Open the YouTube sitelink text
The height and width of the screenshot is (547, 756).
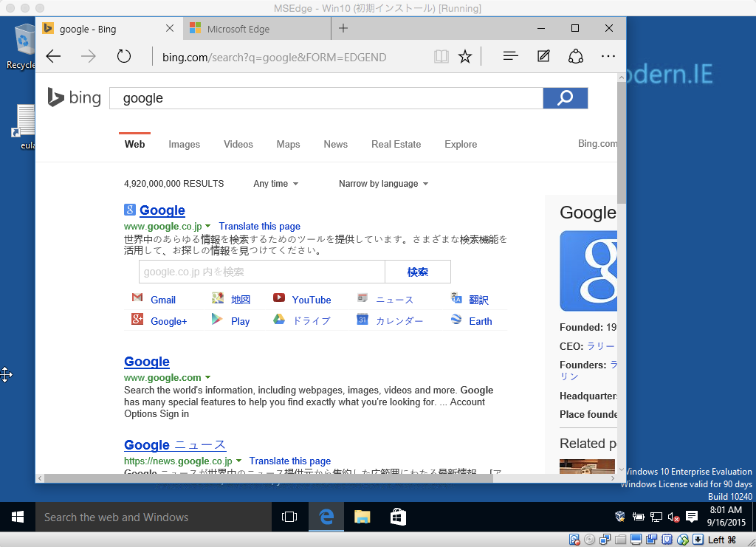click(312, 300)
